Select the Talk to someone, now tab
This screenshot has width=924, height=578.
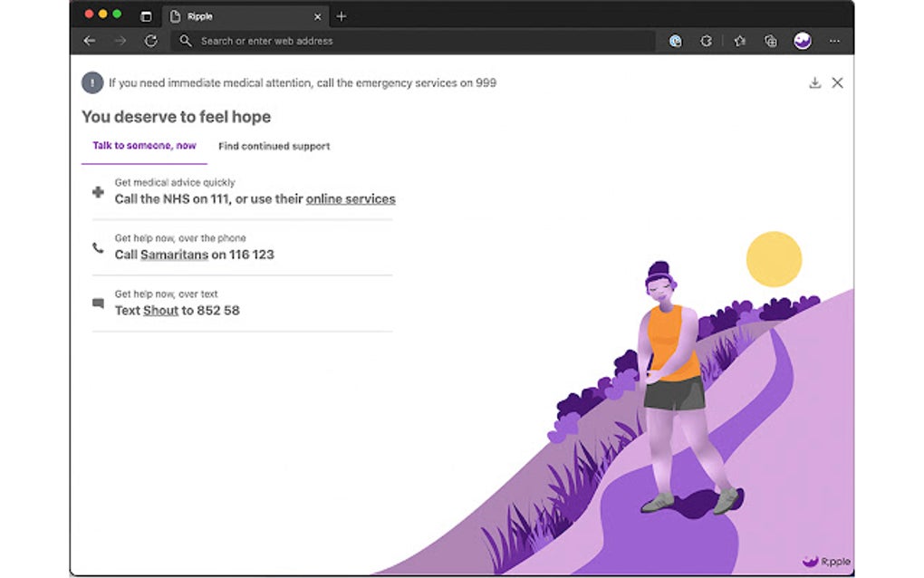(144, 146)
